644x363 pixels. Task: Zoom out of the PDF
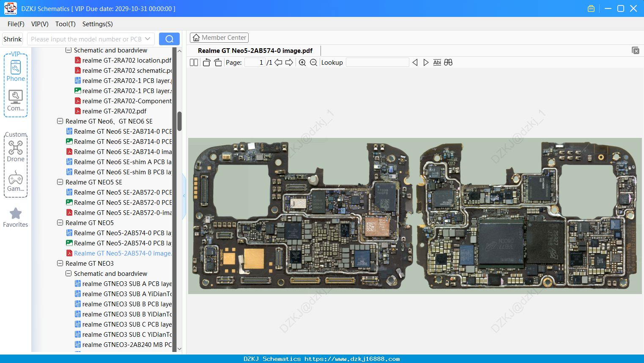click(x=313, y=63)
